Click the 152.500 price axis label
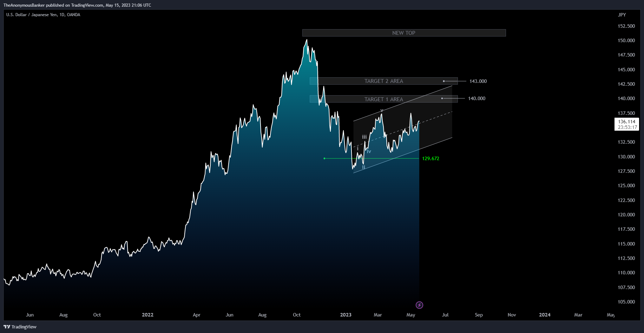This screenshot has width=644, height=333. pyautogui.click(x=626, y=26)
